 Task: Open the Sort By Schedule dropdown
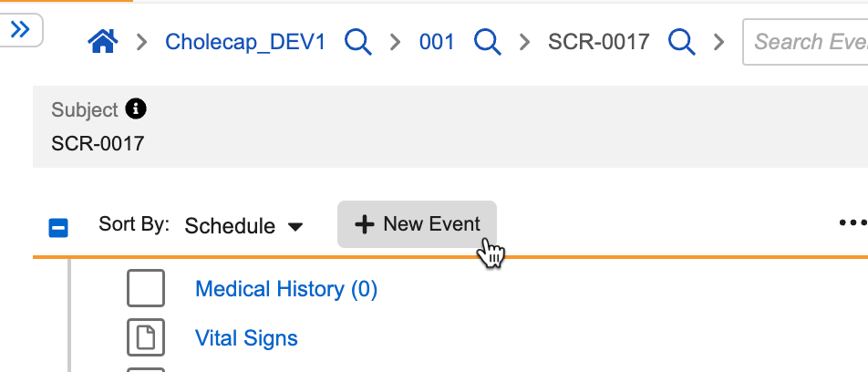[243, 226]
